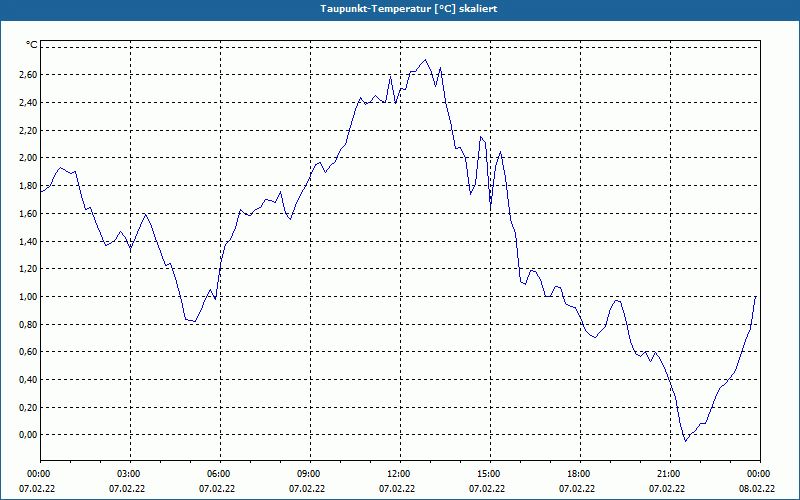Click the 21:00 time axis label
Viewport: 800px width, 500px height.
(x=670, y=474)
